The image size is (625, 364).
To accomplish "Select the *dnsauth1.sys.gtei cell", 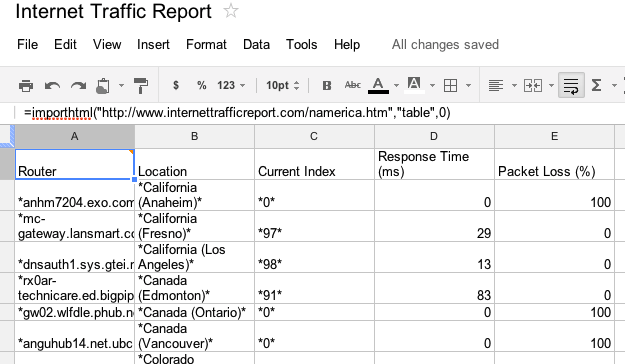I will [x=75, y=257].
